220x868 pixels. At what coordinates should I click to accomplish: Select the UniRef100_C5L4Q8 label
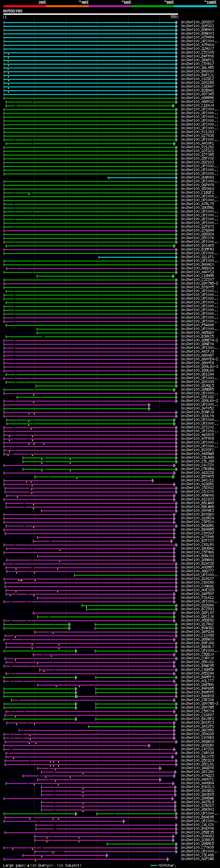(x=197, y=855)
